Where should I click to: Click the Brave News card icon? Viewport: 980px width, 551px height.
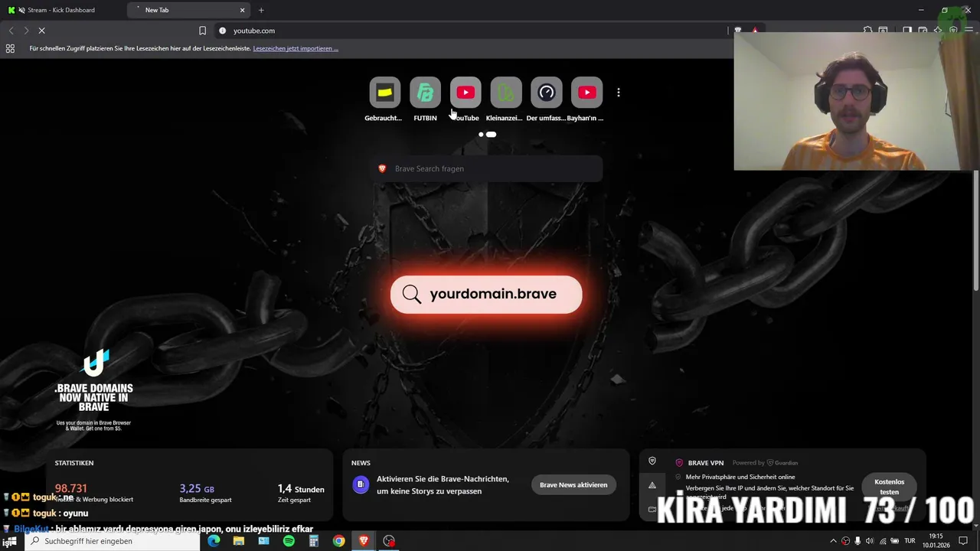click(x=360, y=484)
